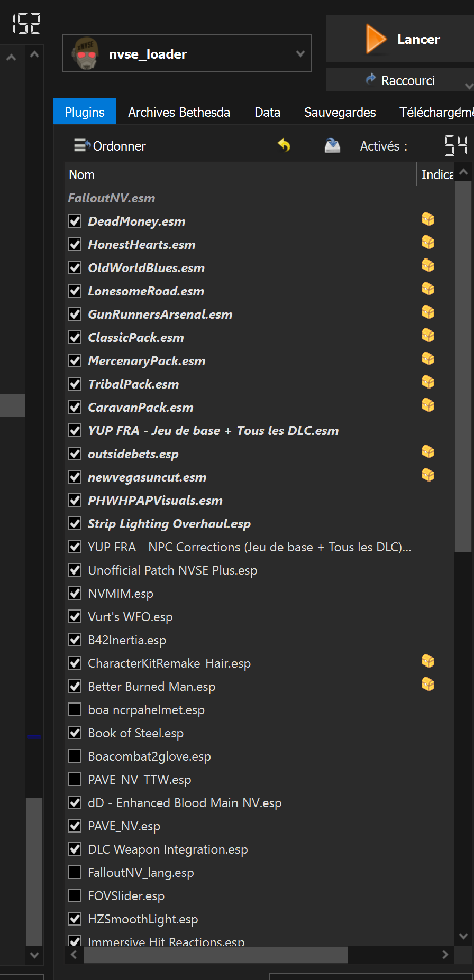Open the Sauvegardes tab

[x=340, y=112]
